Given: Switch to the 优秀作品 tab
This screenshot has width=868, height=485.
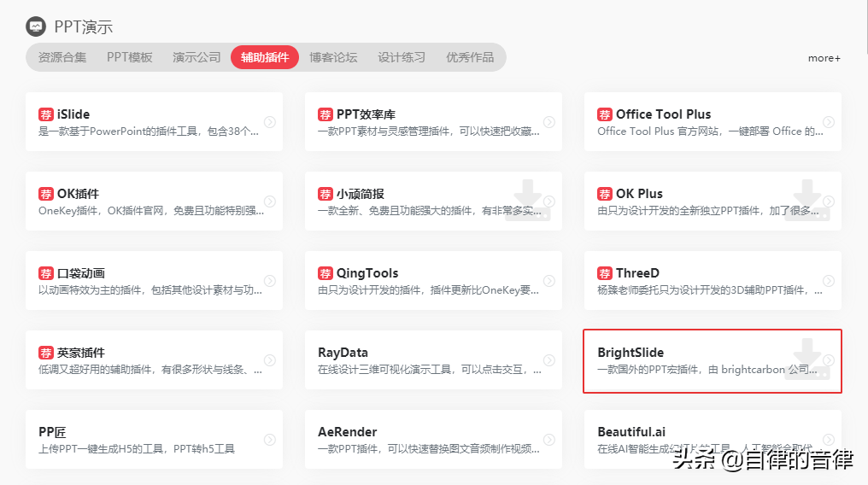Looking at the screenshot, I should (x=470, y=57).
